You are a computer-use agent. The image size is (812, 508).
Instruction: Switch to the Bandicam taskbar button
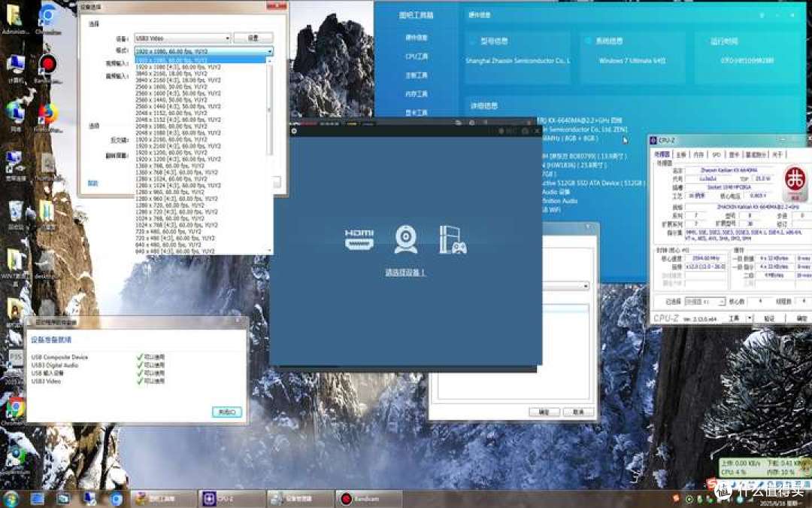[x=369, y=499]
